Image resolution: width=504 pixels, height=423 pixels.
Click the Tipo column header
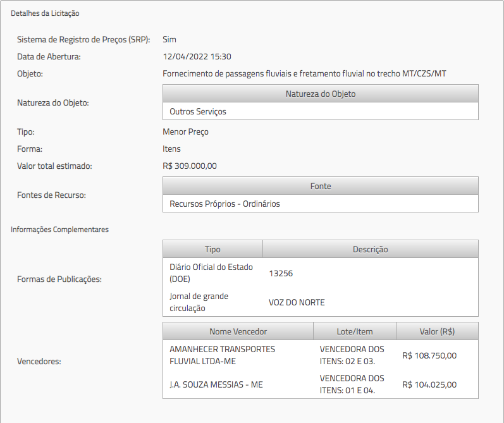[212, 249]
